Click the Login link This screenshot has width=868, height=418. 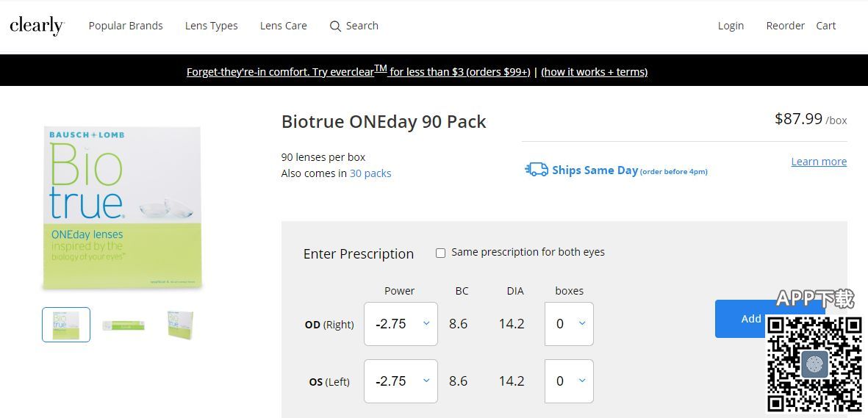point(731,26)
